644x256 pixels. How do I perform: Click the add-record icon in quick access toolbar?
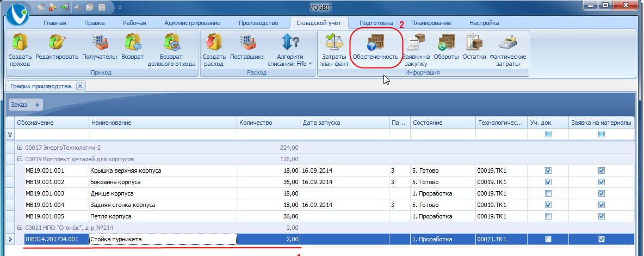tap(41, 7)
